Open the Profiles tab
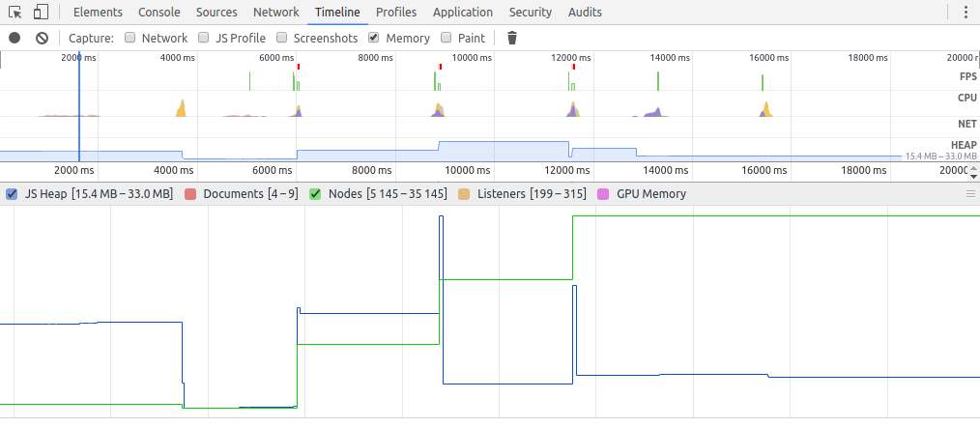980x427 pixels. click(396, 13)
